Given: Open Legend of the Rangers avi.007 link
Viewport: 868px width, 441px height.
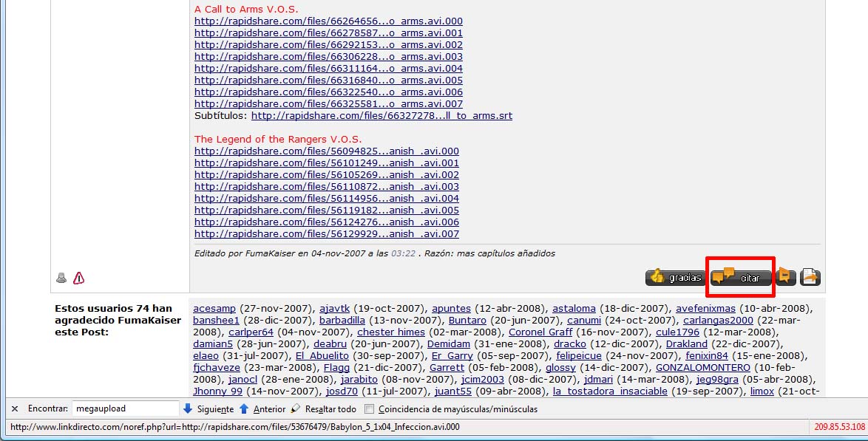Looking at the screenshot, I should point(326,234).
